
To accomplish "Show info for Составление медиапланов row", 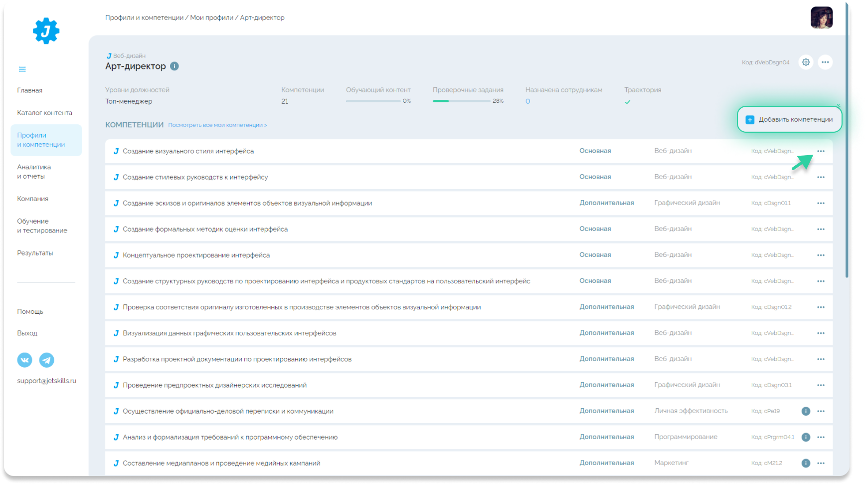I will point(806,463).
